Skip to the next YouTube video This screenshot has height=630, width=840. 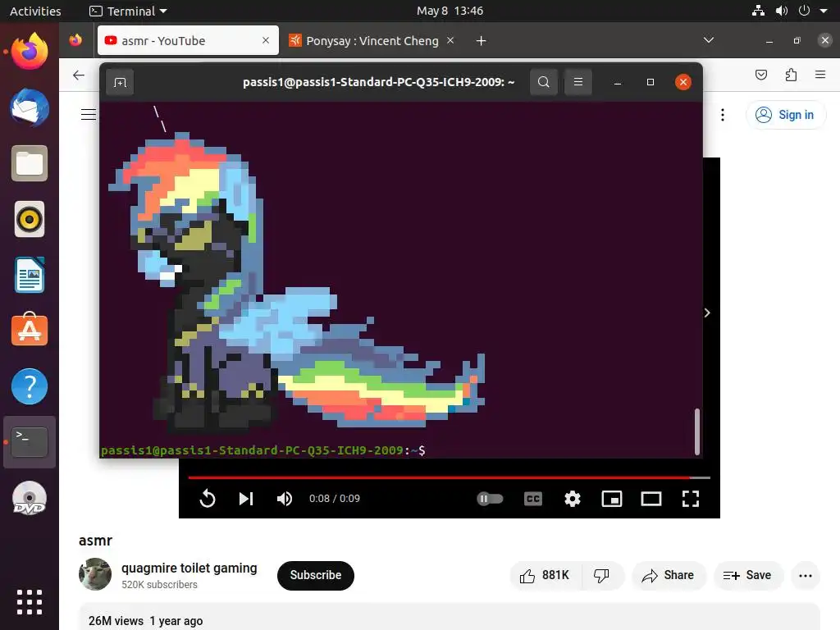click(x=246, y=499)
